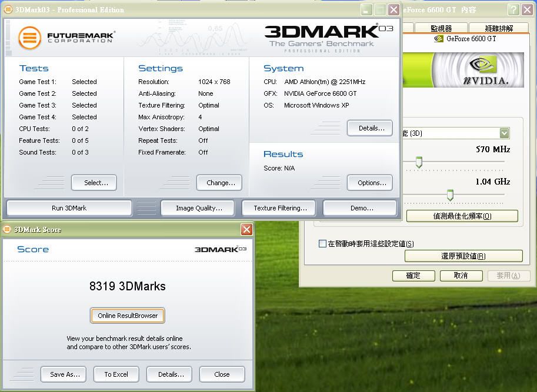This screenshot has height=392, width=537.
Task: Click 偵測最佳化頻率 button
Action: (x=462, y=216)
